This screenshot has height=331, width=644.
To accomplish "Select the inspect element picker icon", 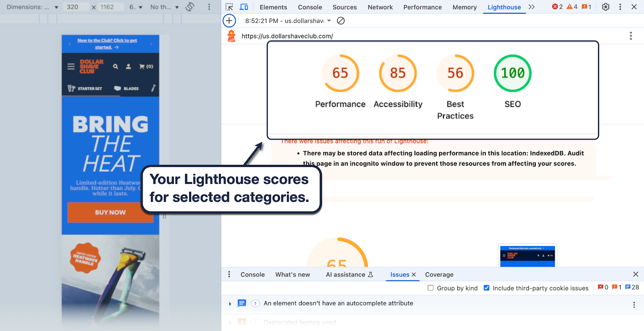I will [229, 7].
